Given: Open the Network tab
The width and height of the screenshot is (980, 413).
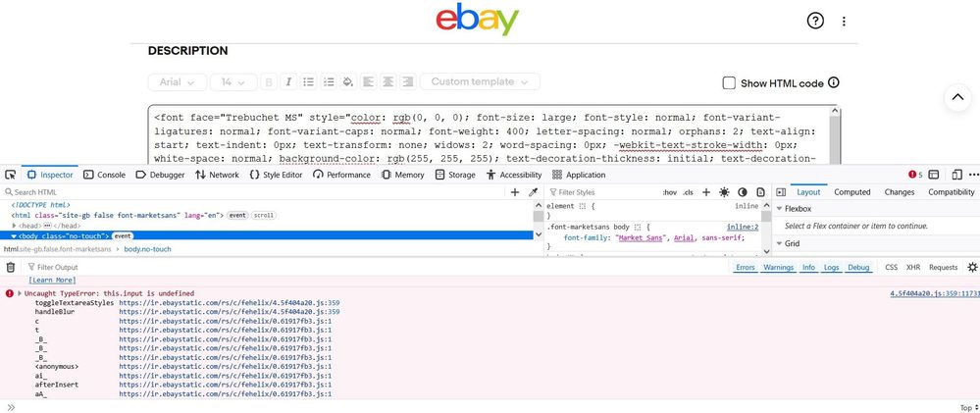Looking at the screenshot, I should (x=217, y=175).
